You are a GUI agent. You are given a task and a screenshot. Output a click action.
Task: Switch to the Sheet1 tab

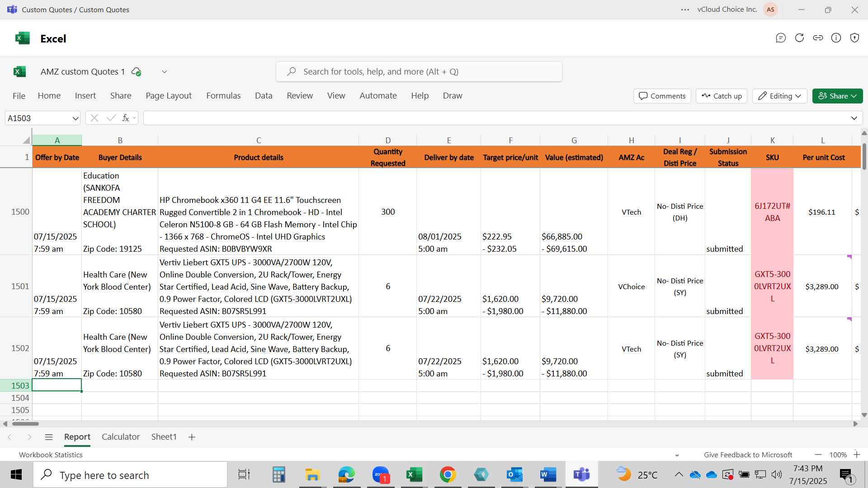point(164,437)
